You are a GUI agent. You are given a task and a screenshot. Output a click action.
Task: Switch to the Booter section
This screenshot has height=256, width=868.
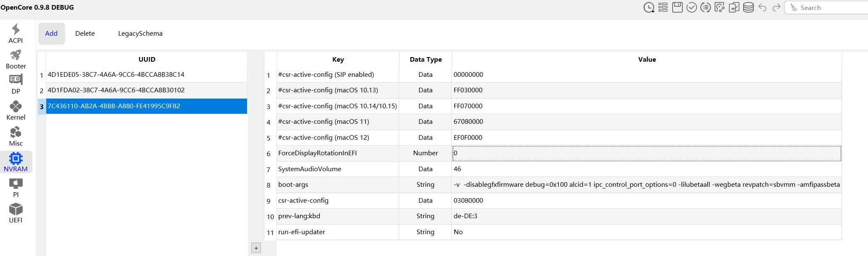click(x=16, y=60)
